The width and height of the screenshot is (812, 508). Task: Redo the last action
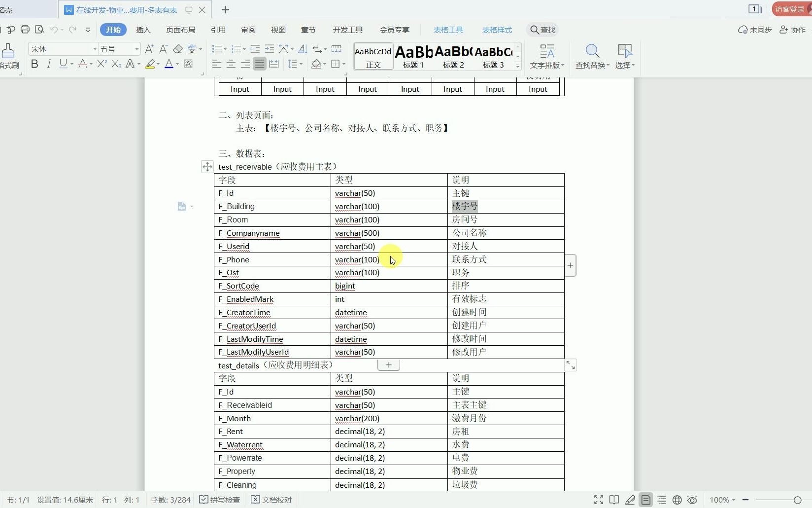click(72, 30)
